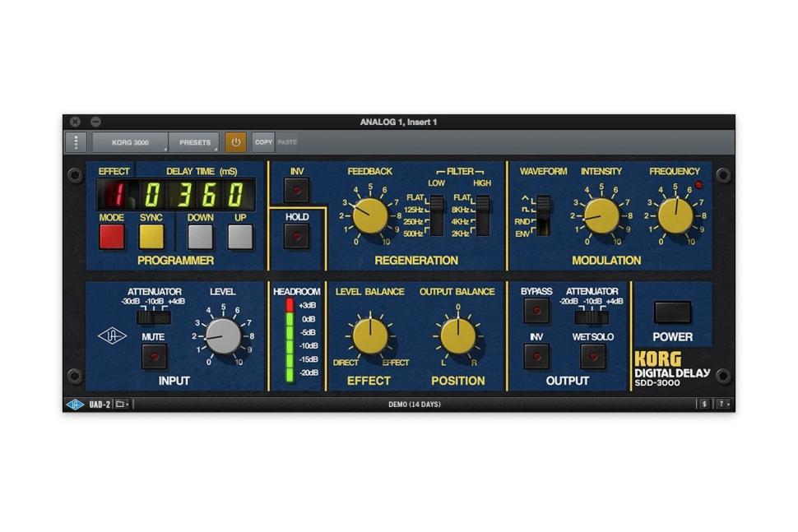Click the LEVEL BALANCE effect knob

[x=370, y=336]
